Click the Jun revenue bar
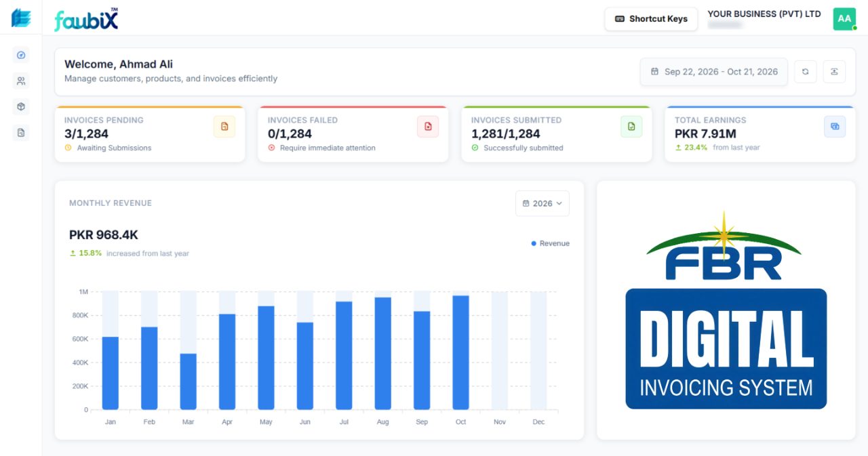This screenshot has width=868, height=456. tap(305, 366)
